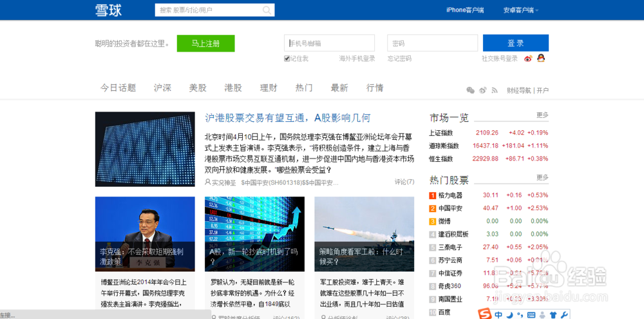The image size is (644, 319).
Task: Click 更多 next to 市场一览
Action: 542,115
